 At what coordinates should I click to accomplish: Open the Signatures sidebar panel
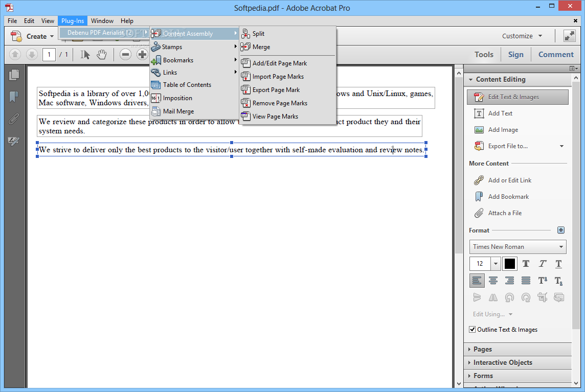[x=14, y=141]
